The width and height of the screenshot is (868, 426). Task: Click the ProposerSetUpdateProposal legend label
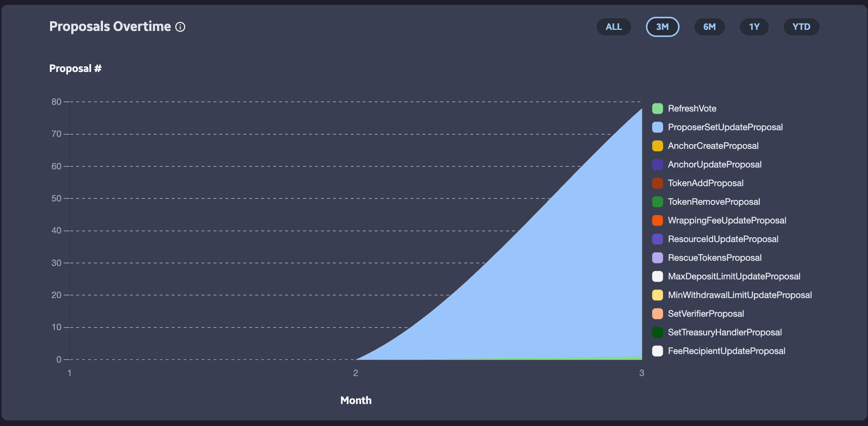click(x=725, y=127)
